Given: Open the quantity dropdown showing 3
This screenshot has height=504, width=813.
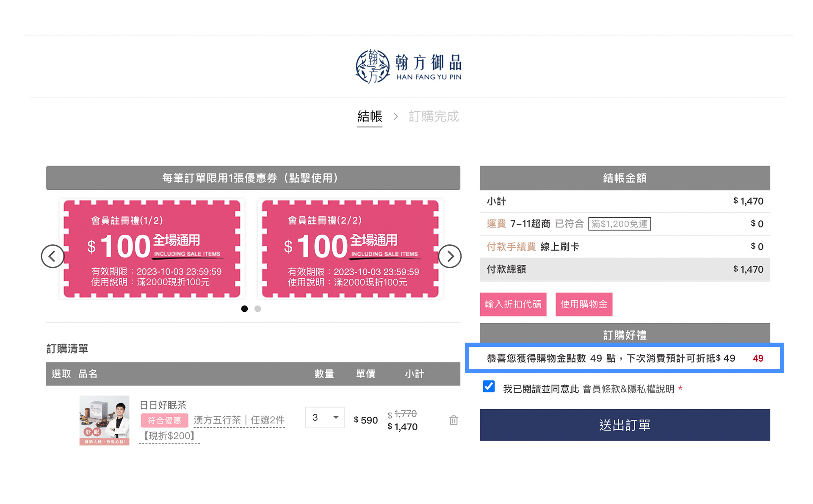Looking at the screenshot, I should (324, 418).
